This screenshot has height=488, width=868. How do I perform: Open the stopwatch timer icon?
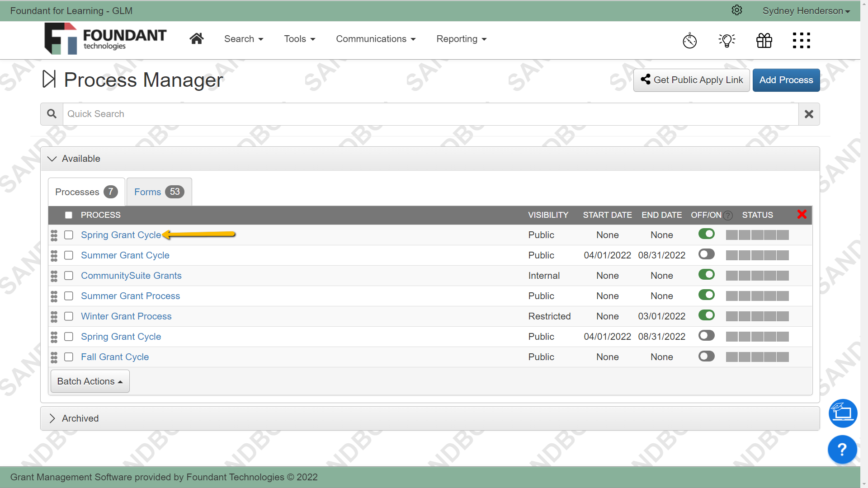tap(689, 41)
